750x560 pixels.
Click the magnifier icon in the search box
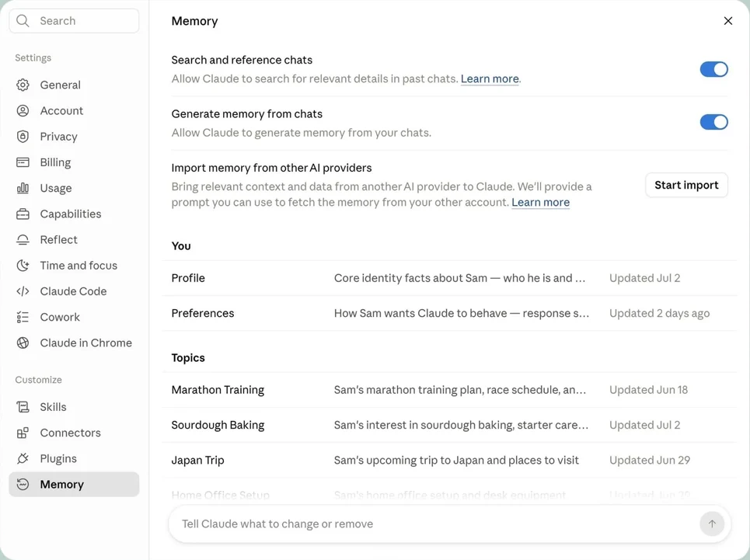[23, 20]
